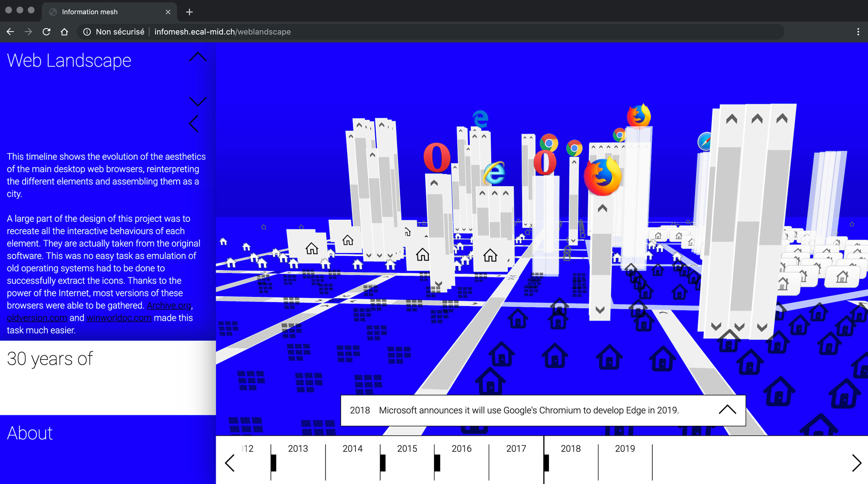868x484 pixels.
Task: Collapse the 2018 Microsoft announcement box
Action: pyautogui.click(x=727, y=410)
